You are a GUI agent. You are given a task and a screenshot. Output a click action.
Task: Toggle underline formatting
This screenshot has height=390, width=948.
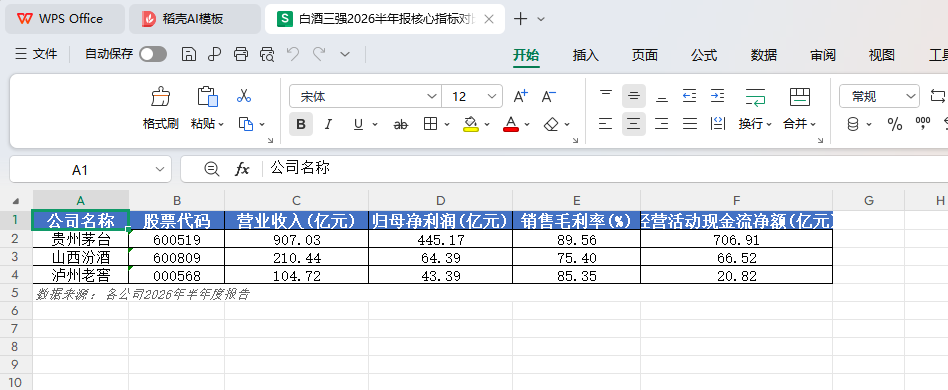(358, 125)
